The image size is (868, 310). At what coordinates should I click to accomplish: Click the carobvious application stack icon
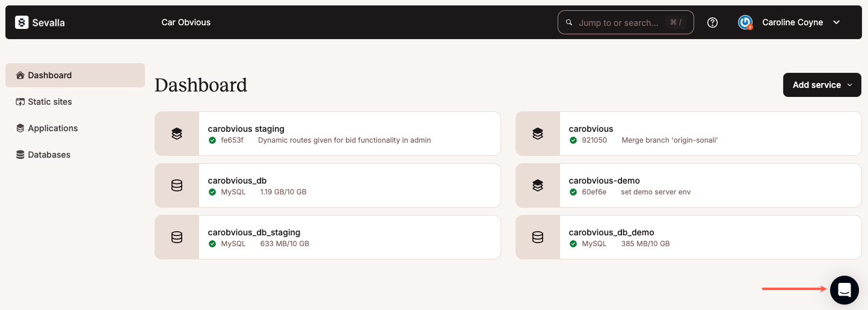pos(538,134)
